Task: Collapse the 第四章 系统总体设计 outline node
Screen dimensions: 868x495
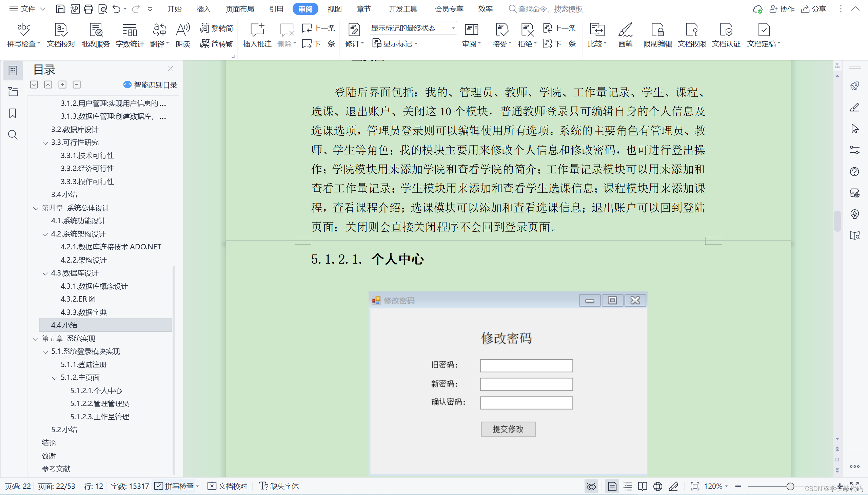Action: pos(36,208)
